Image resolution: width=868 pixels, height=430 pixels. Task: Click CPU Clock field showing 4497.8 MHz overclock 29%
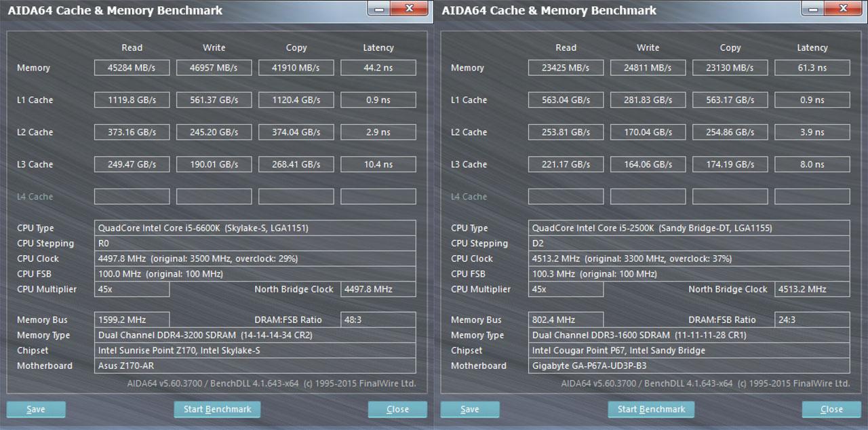(x=255, y=258)
